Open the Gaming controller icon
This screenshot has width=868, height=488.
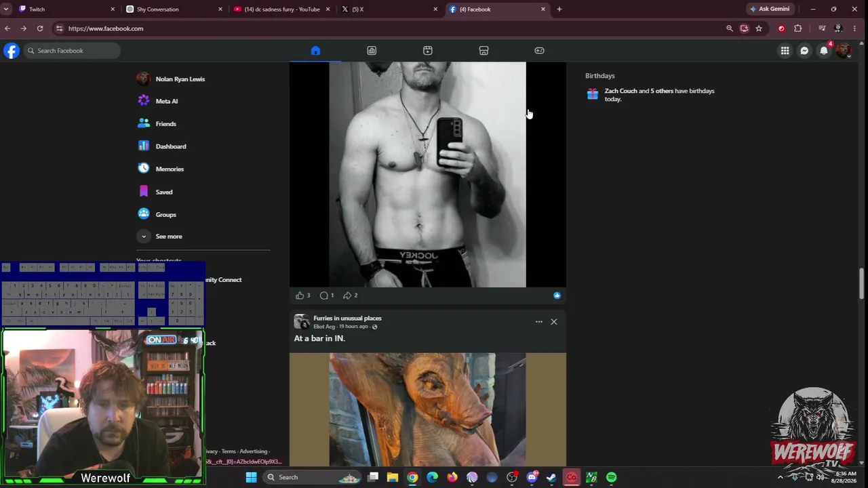point(539,51)
